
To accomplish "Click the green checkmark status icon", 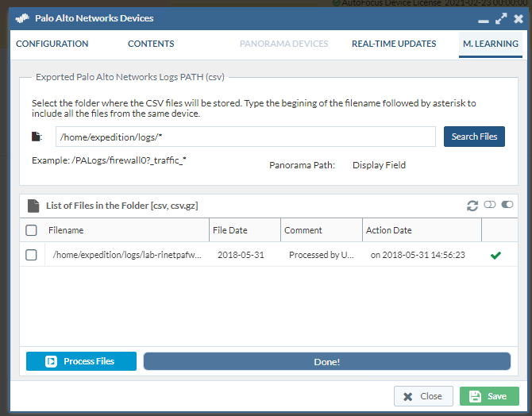I will 496,256.
